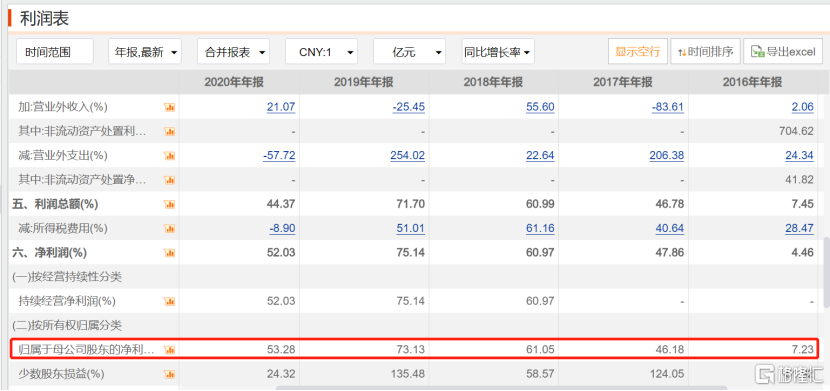Click the (一)按经营持续性分类 row label
Image resolution: width=830 pixels, height=391 pixels.
(67, 277)
